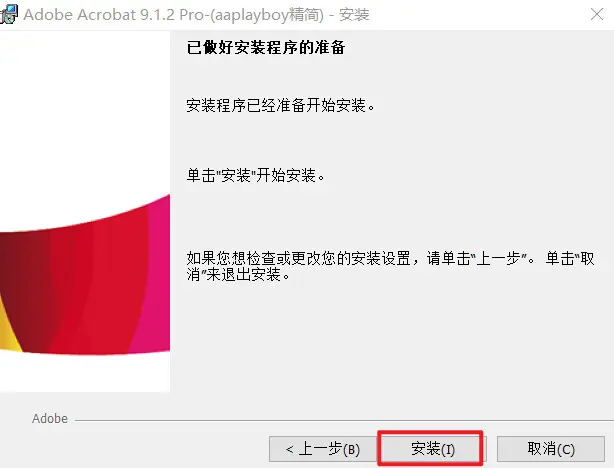Click the heading 已做好安装程序的准备

tap(266, 48)
